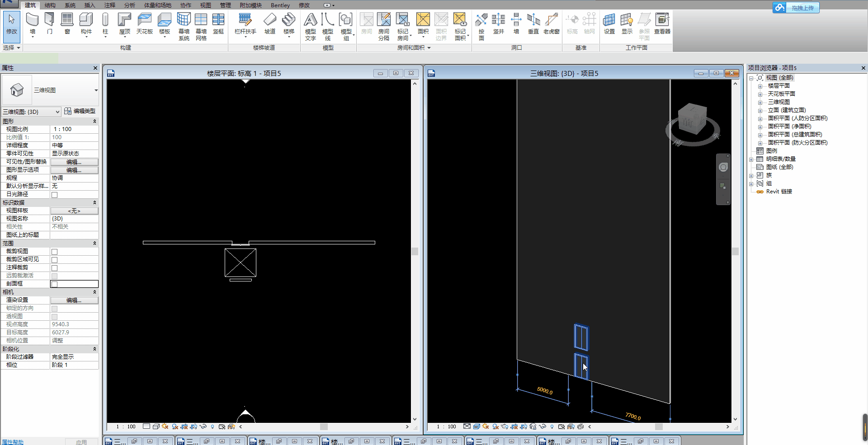The width and height of the screenshot is (868, 445).
Task: Select the 天花板 (Ceiling) tool
Action: 145,24
